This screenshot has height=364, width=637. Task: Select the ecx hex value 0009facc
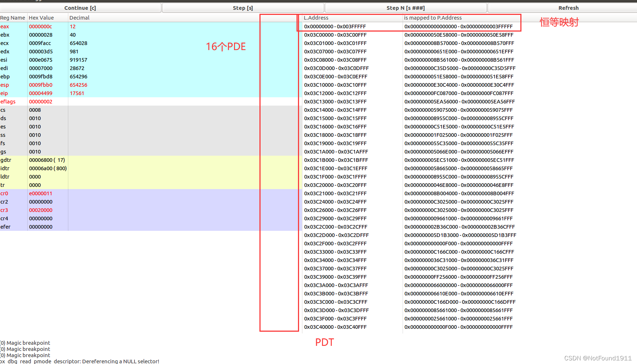(x=40, y=43)
